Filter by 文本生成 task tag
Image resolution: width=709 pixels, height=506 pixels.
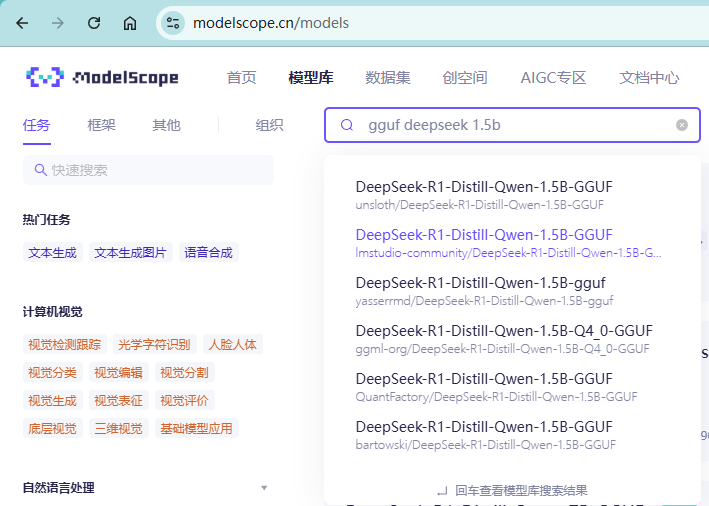52,252
